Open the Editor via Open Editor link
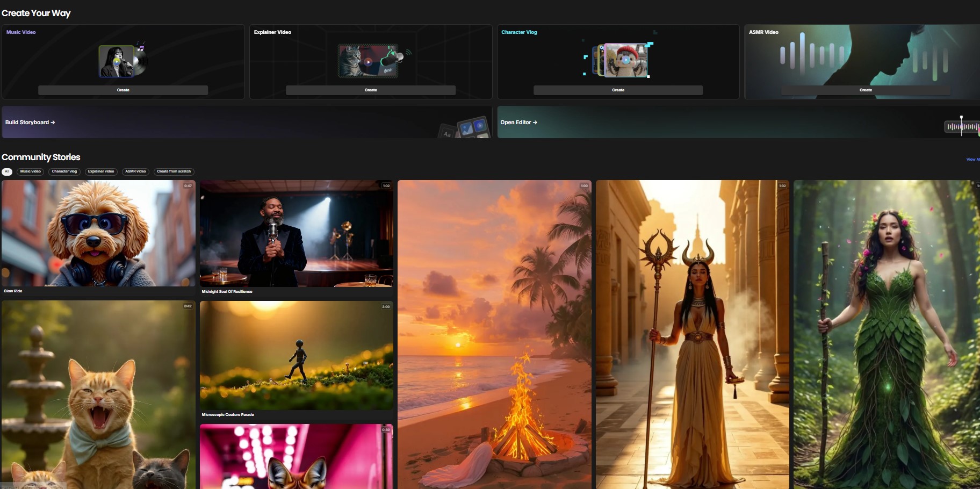The width and height of the screenshot is (980, 489). tap(518, 123)
